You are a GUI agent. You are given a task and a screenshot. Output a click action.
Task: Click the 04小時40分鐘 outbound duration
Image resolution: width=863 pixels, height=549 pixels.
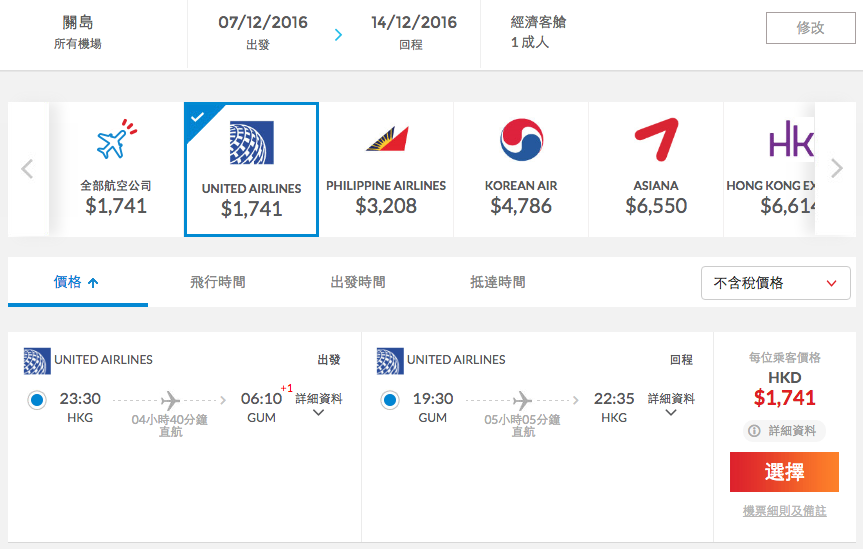[170, 420]
